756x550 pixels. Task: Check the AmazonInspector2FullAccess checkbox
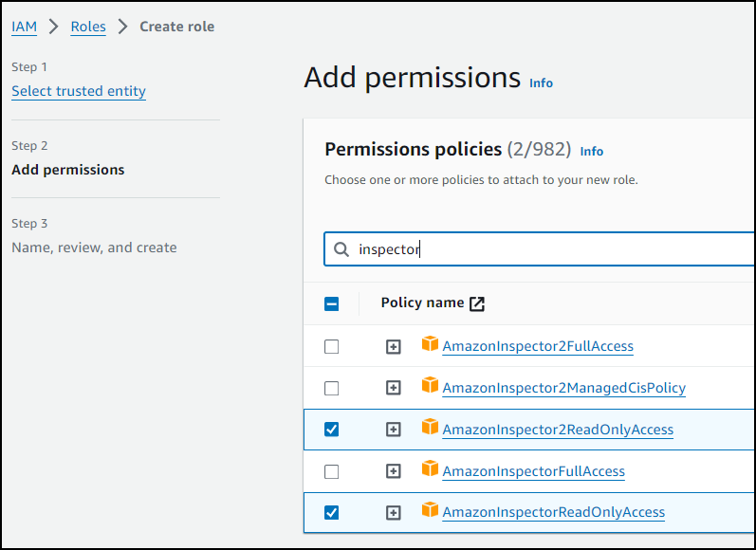[x=331, y=346]
